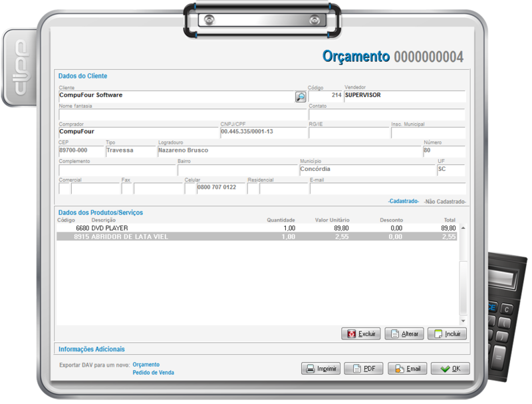Confirm with the OK button

click(x=450, y=369)
